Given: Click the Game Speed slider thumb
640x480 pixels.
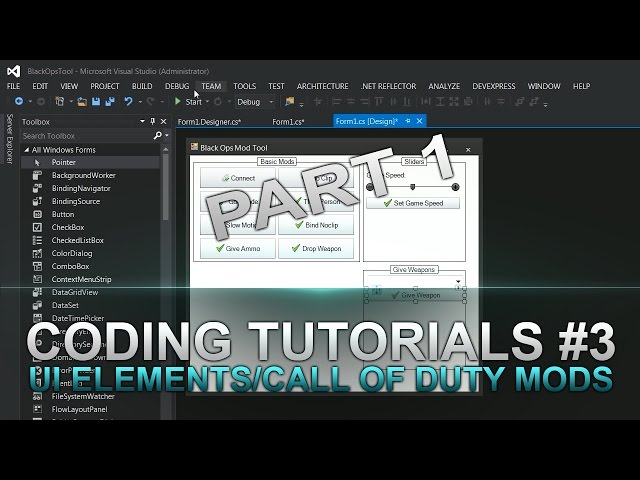Looking at the screenshot, I should [413, 187].
